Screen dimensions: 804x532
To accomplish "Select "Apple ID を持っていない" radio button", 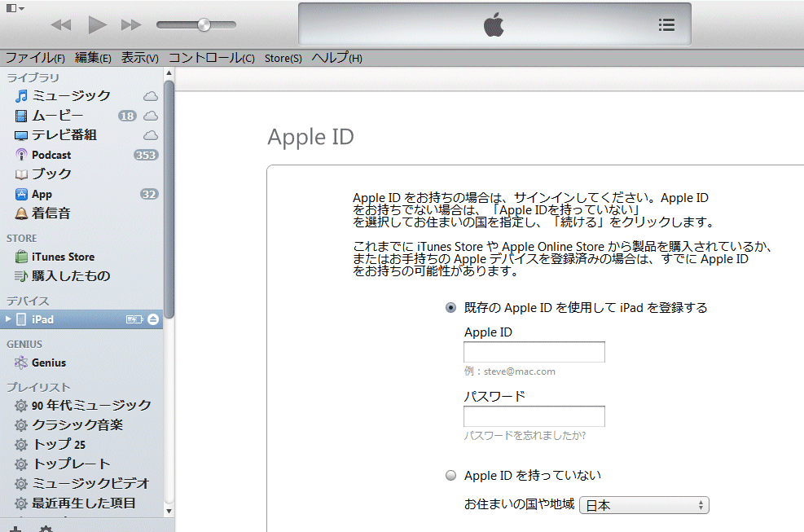I will 451,476.
